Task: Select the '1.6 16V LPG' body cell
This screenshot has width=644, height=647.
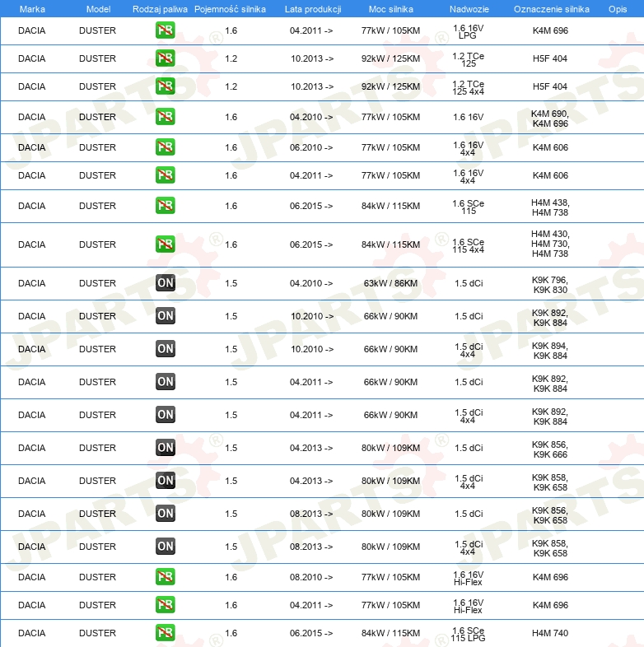Action: (x=468, y=32)
